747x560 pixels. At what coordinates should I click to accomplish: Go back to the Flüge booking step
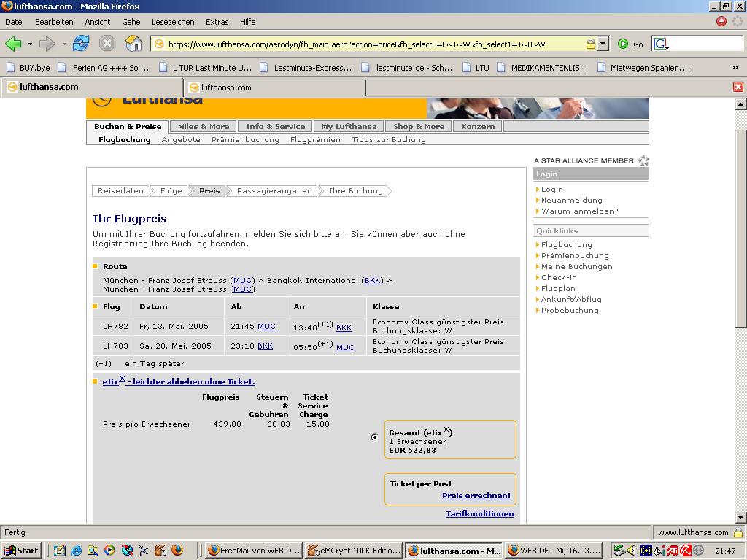[171, 191]
